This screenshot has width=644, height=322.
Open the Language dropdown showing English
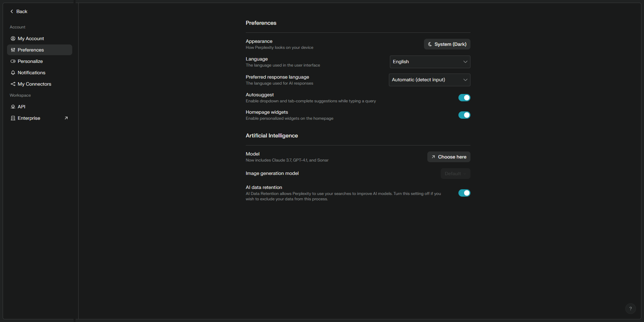coord(430,62)
